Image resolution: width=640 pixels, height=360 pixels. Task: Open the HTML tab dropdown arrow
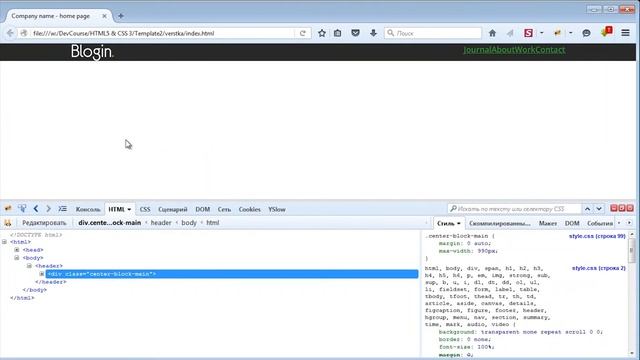129,209
